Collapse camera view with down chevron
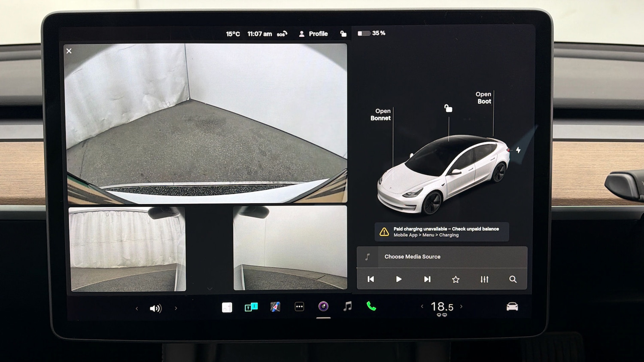Screen dimensions: 644x362 [x=210, y=288]
